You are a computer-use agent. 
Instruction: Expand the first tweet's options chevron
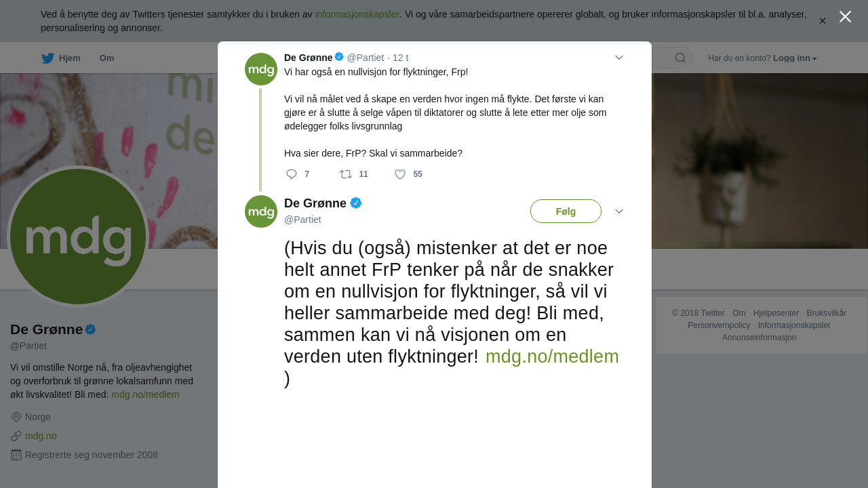click(619, 58)
